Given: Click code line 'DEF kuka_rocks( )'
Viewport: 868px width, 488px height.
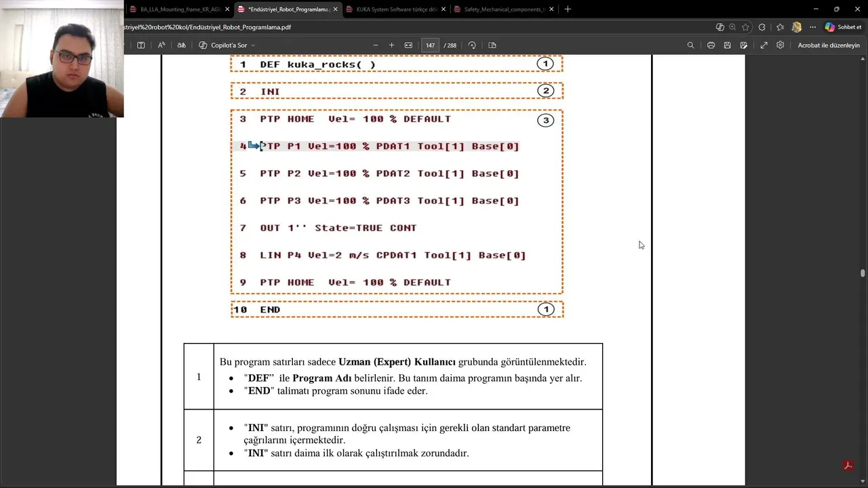Looking at the screenshot, I should click(317, 64).
